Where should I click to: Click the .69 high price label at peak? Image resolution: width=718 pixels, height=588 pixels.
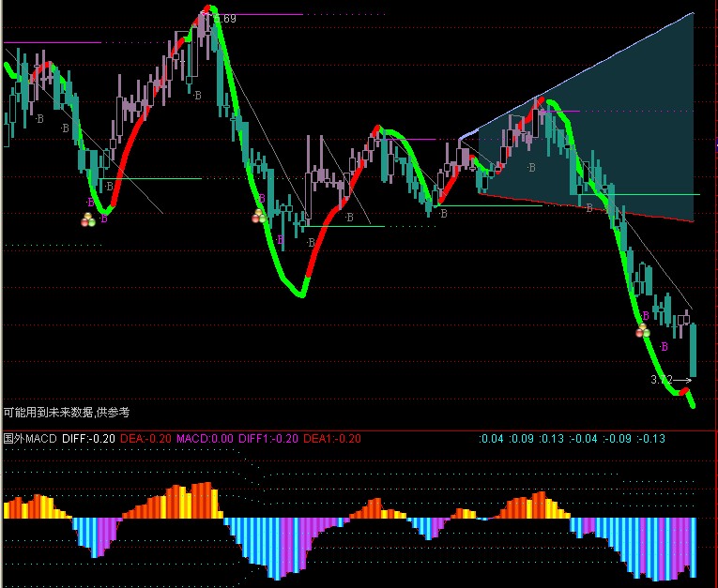225,19
